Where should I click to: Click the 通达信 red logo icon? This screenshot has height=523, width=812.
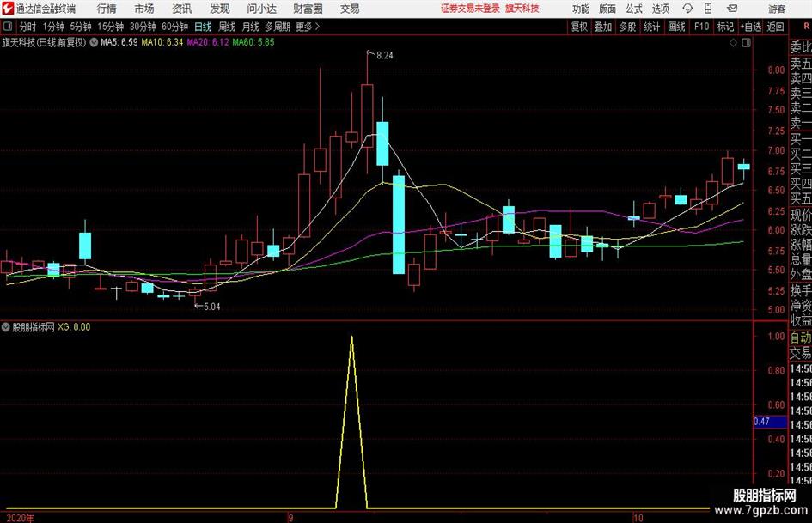[8, 9]
